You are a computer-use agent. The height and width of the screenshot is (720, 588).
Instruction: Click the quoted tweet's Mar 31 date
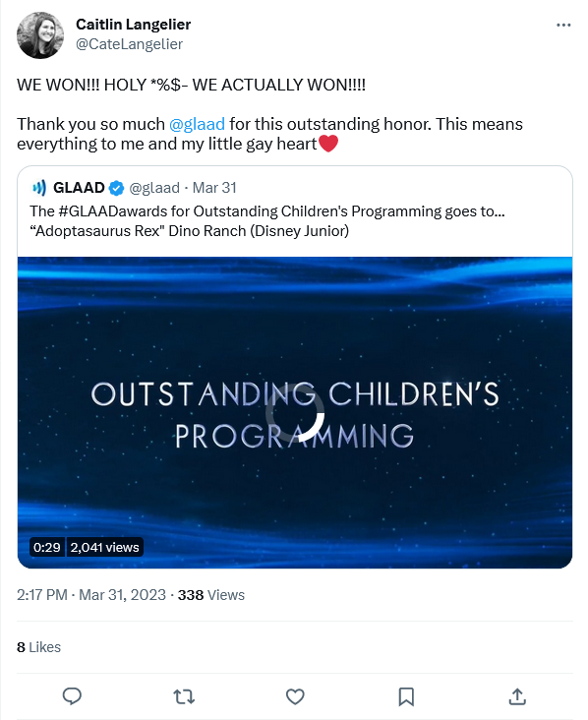(214, 188)
